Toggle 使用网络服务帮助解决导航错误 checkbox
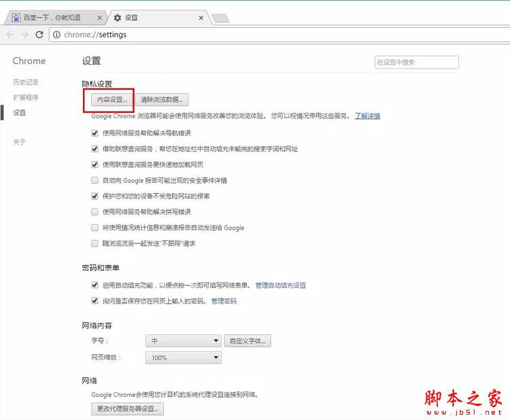The image size is (510, 420). click(95, 133)
